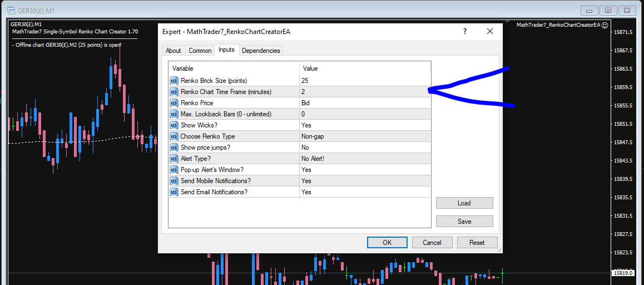Load a preset with the Load button
This screenshot has width=644, height=285.
click(464, 203)
